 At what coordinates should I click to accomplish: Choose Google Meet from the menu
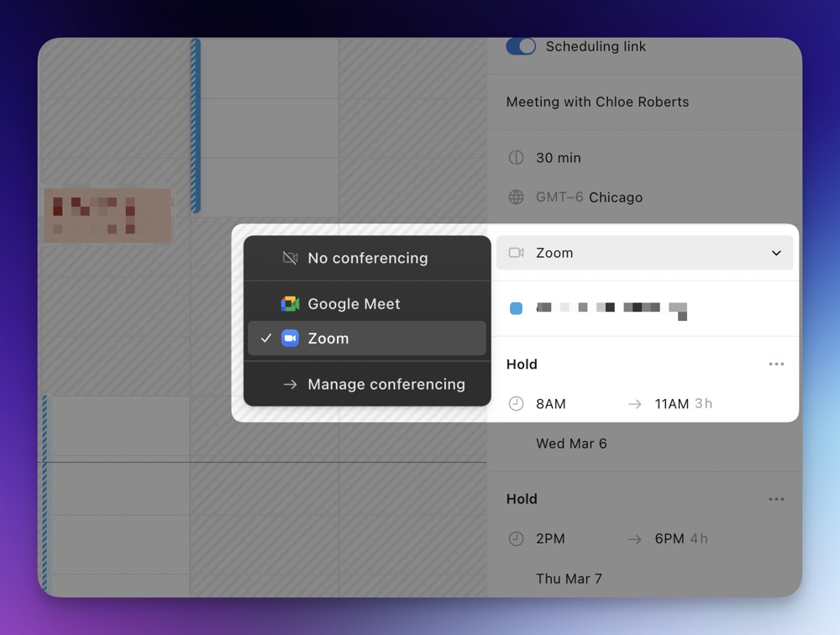[x=367, y=304]
